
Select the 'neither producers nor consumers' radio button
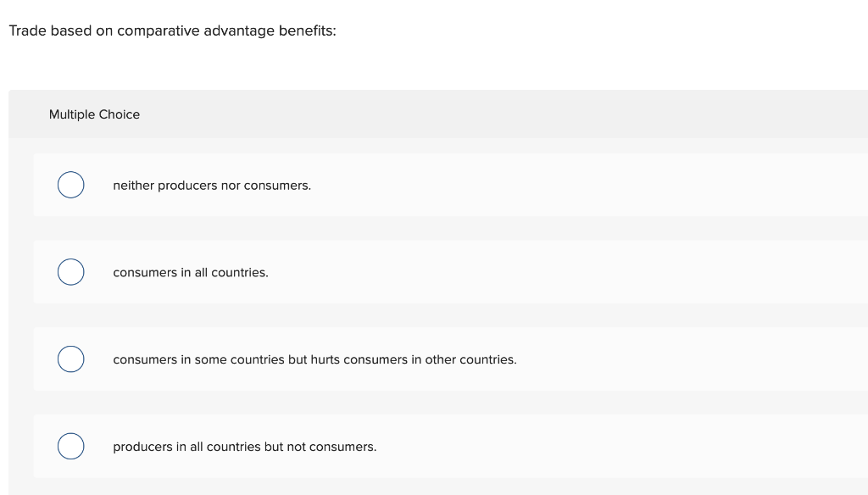70,184
